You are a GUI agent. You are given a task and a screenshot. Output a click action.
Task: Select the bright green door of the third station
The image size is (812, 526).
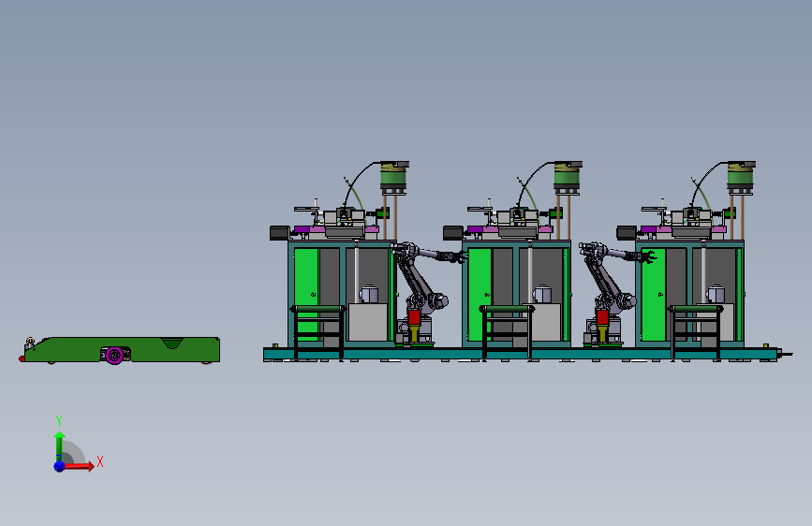point(654,294)
